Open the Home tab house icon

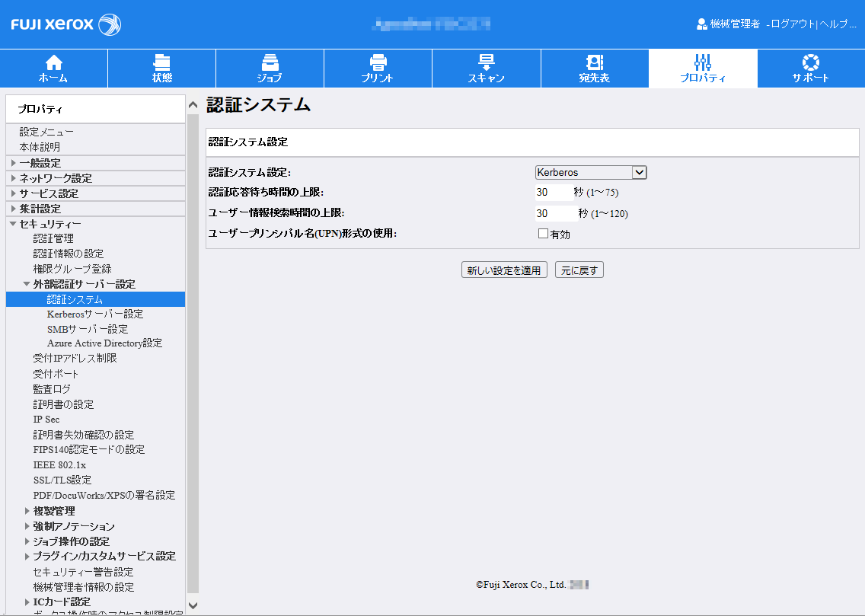(53, 62)
